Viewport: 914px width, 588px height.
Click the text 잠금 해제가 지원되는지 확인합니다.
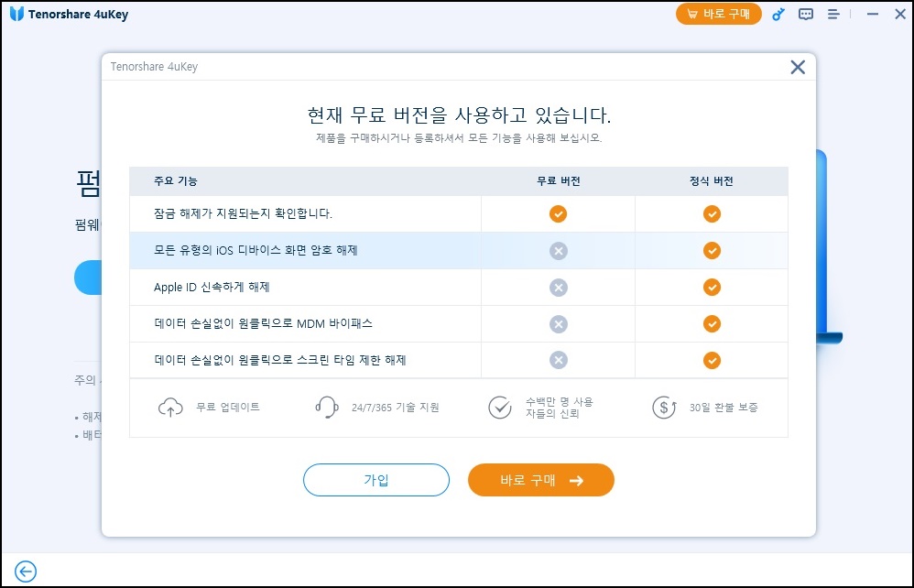point(243,214)
